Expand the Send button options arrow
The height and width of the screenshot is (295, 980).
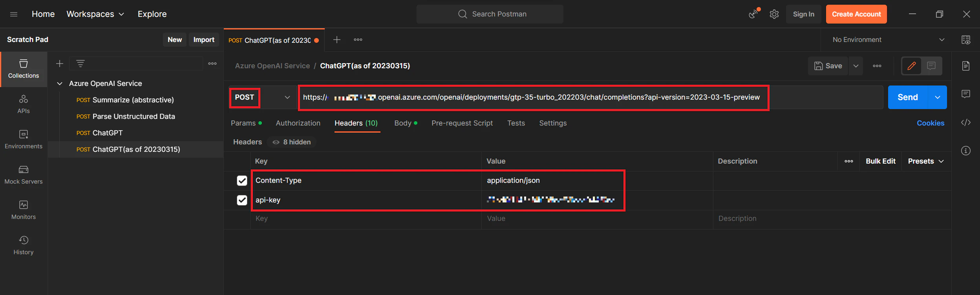[x=938, y=97]
